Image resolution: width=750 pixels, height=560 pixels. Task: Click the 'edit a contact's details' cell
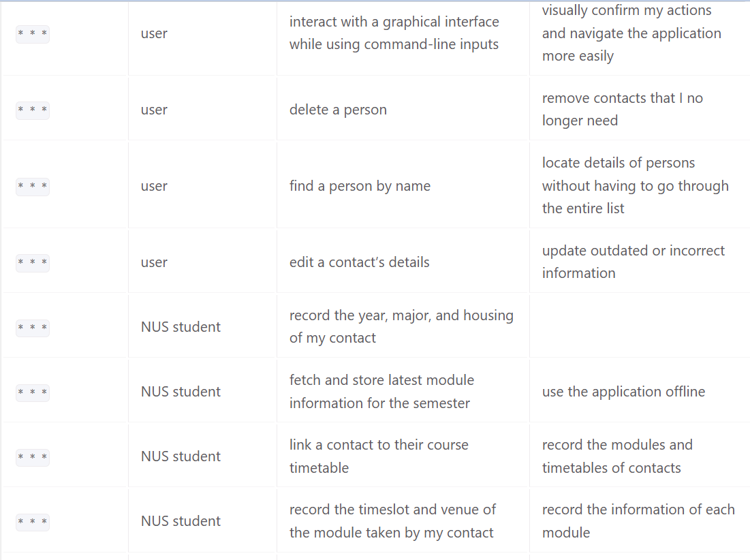click(403, 262)
